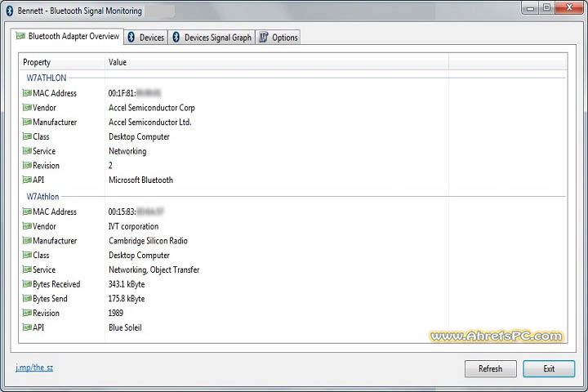Select the value 175.8 kByte
Image resolution: width=588 pixels, height=392 pixels.
[127, 299]
